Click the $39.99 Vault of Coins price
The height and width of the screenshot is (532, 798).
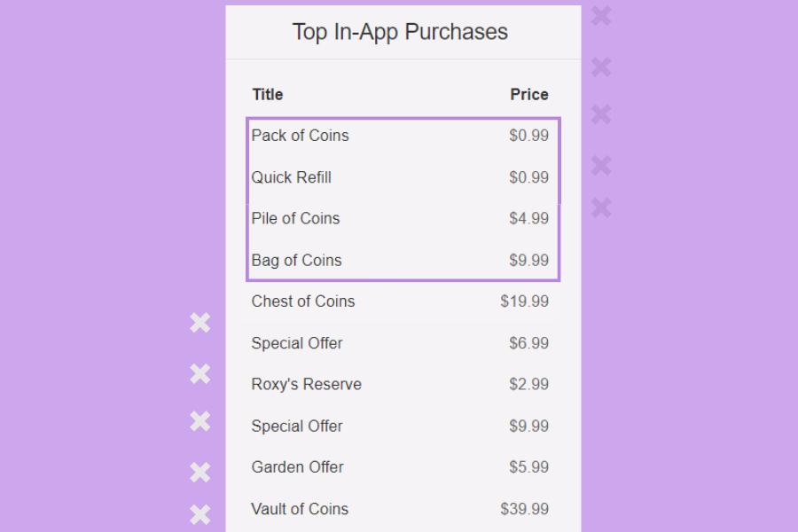point(524,509)
